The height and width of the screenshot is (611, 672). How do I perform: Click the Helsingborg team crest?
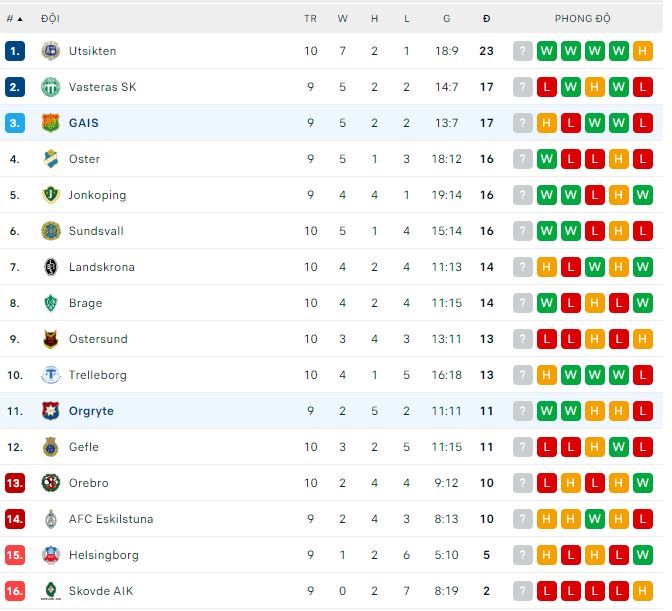pyautogui.click(x=51, y=555)
